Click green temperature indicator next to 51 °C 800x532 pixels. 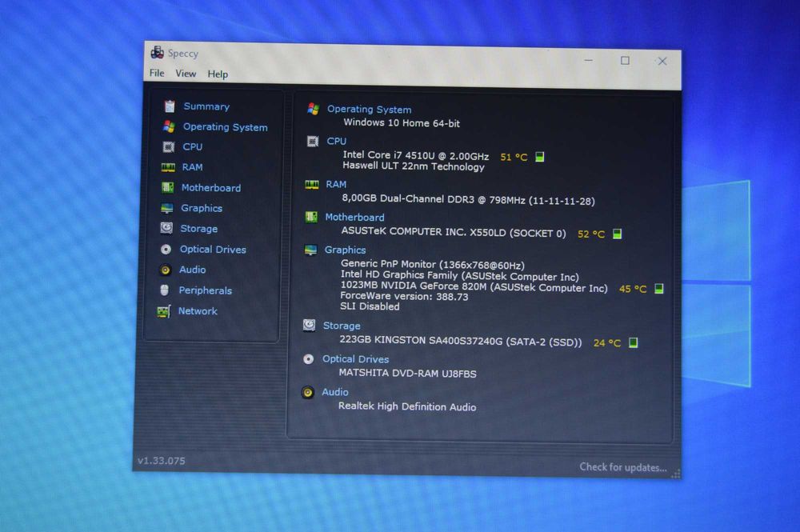click(540, 157)
